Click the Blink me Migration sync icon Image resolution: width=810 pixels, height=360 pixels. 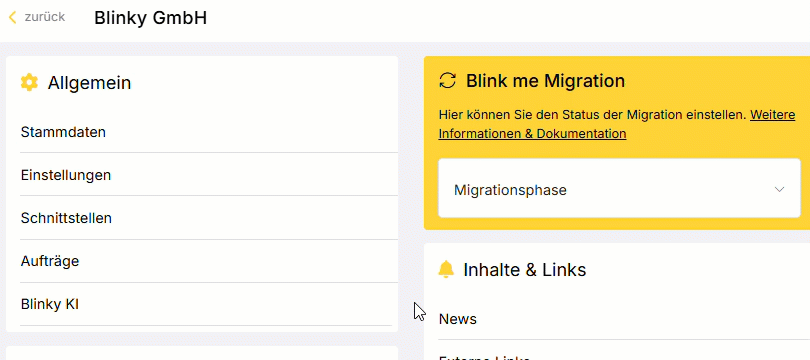pos(447,81)
